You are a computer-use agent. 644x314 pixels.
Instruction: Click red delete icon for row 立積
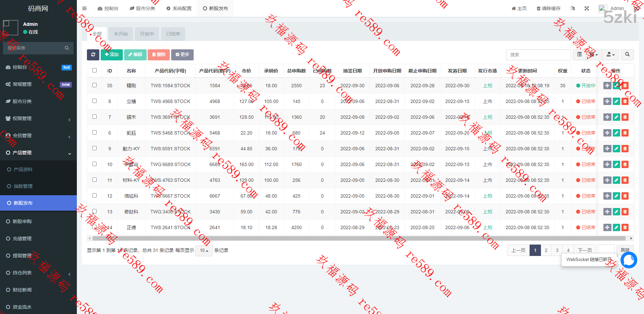[x=625, y=101]
